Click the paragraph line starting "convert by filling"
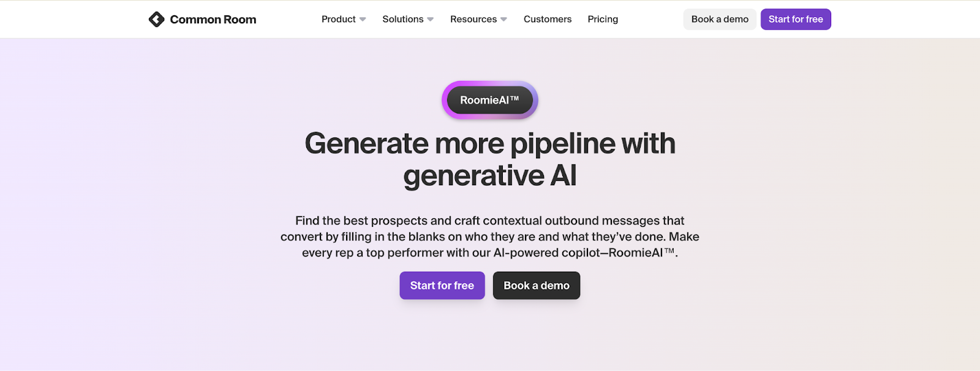The image size is (980, 371). [490, 237]
